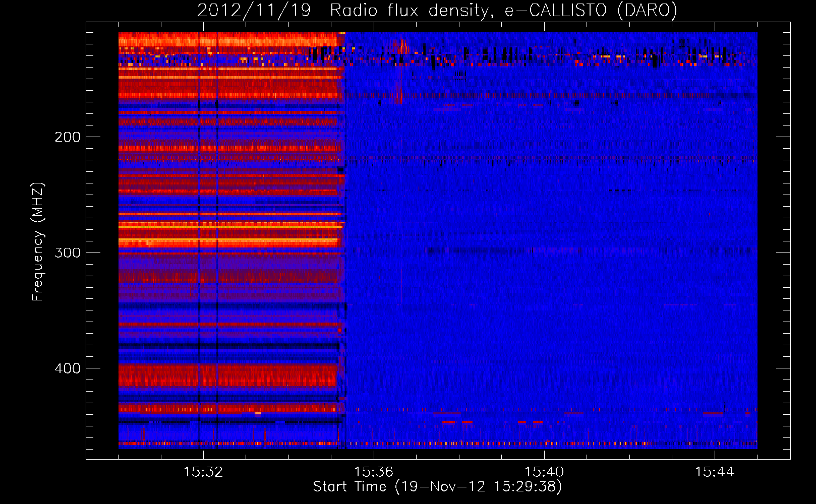Click the 15:44 time axis label
This screenshot has height=504, width=816.
(715, 472)
